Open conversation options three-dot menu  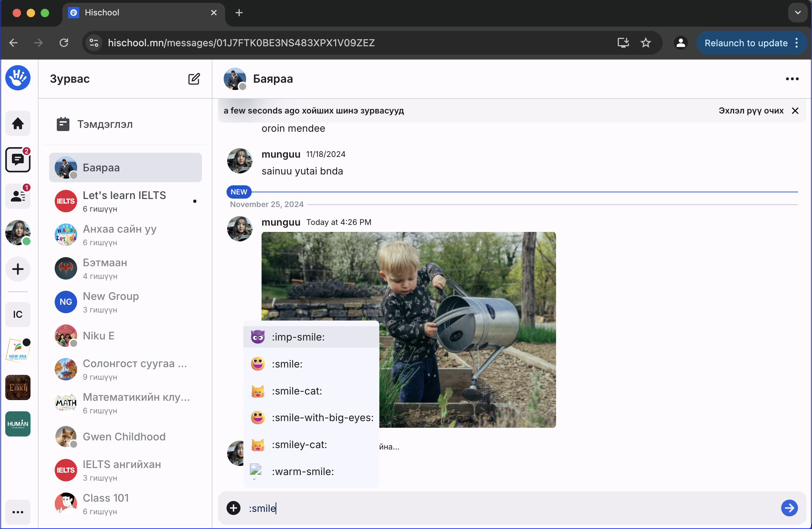point(792,79)
